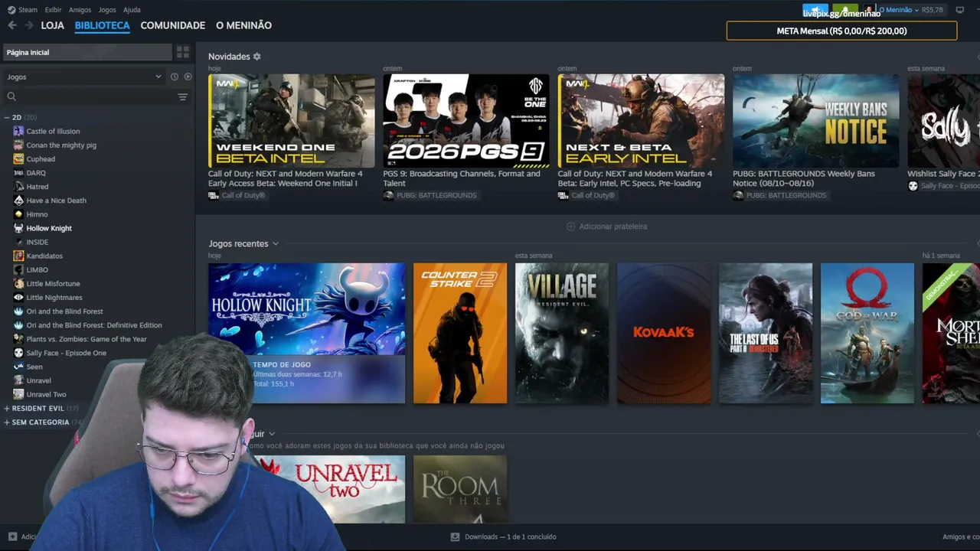
Task: Open the Exibir menu
Action: click(53, 10)
